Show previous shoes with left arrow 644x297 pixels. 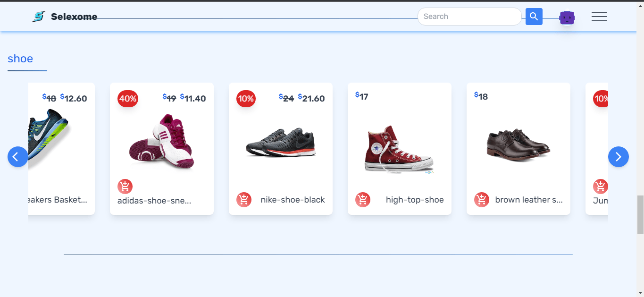point(18,157)
